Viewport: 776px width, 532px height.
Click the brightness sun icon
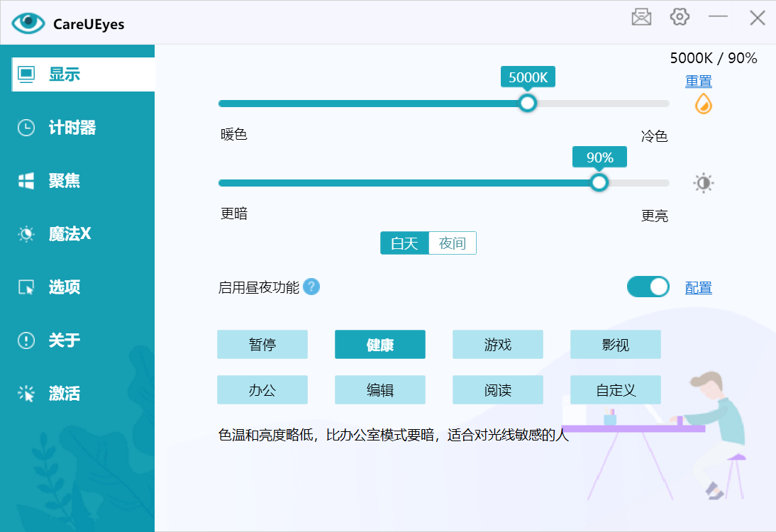(703, 183)
